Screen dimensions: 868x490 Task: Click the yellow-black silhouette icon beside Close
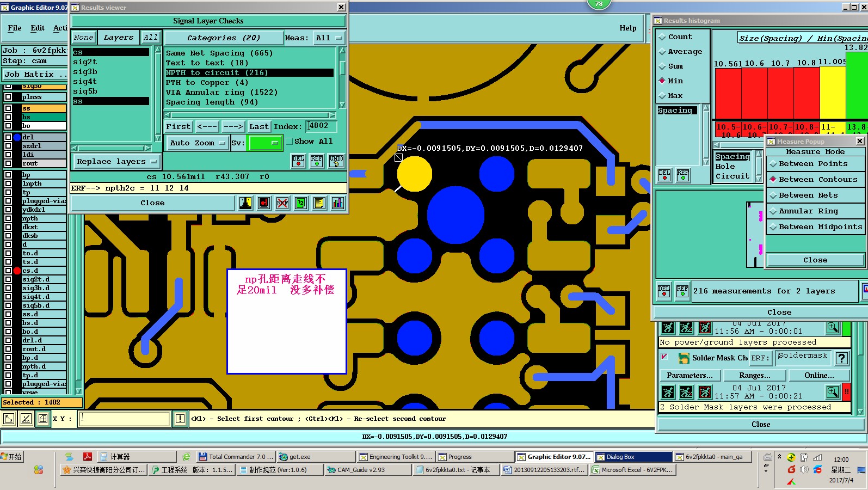point(245,203)
